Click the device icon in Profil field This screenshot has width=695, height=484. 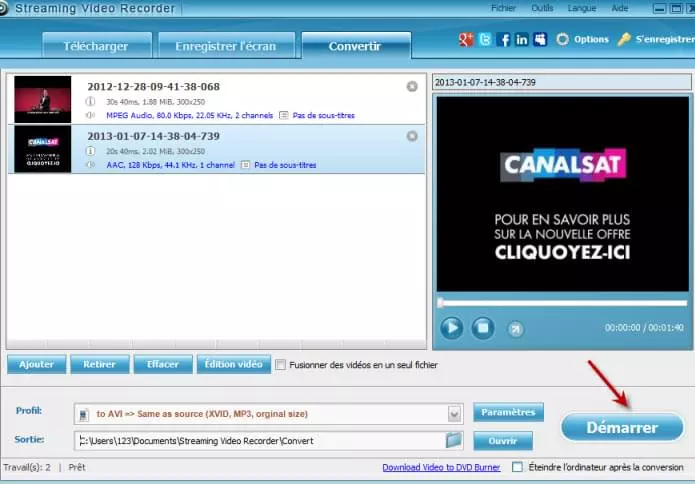pos(83,415)
